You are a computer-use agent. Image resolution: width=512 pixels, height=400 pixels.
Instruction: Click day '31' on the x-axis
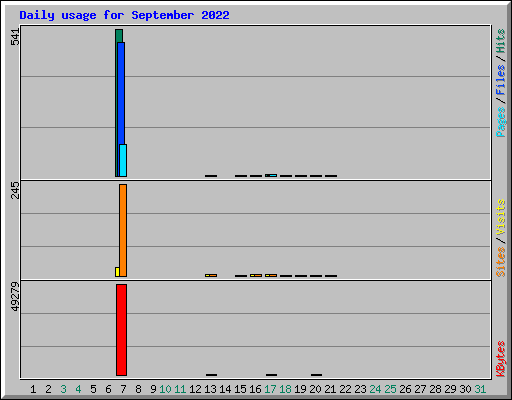480,389
